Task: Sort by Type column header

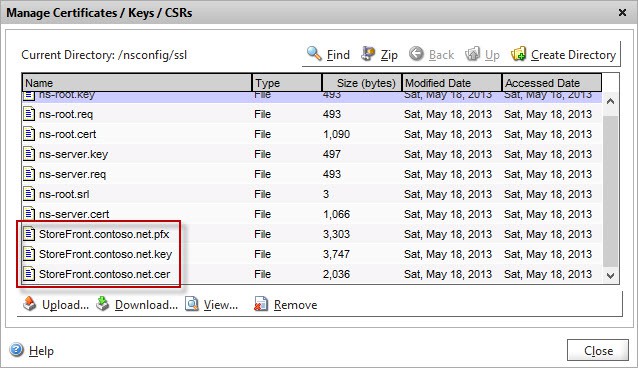Action: (287, 83)
